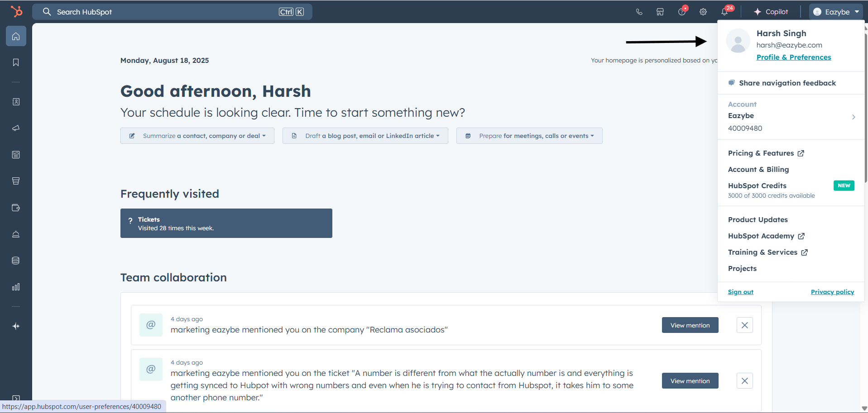The height and width of the screenshot is (413, 868).
Task: Open HubSpot settings gear
Action: [x=703, y=12]
